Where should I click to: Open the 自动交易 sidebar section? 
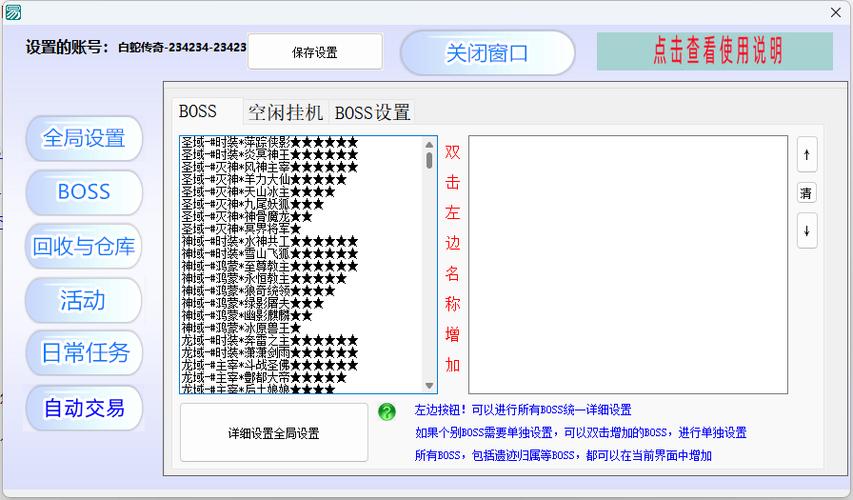tap(84, 408)
